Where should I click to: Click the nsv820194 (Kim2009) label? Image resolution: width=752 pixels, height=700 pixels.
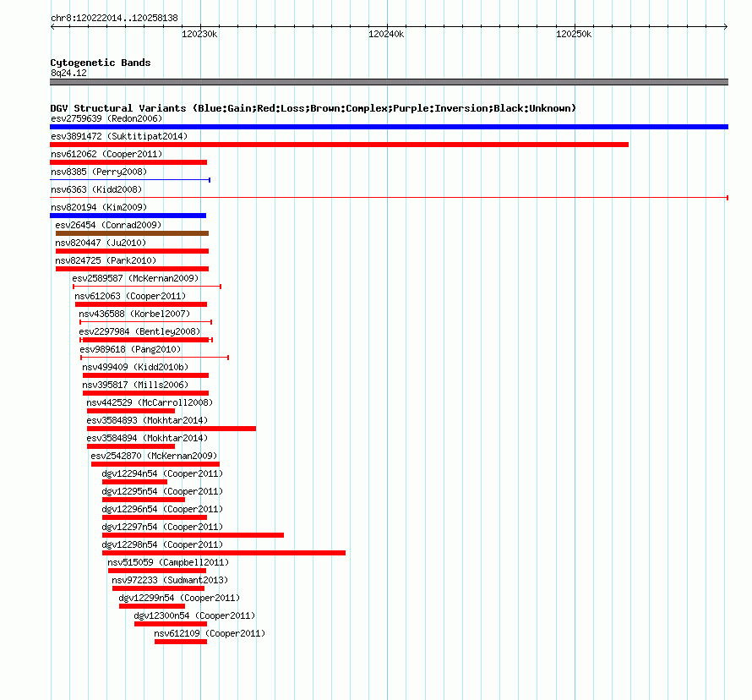tap(99, 207)
